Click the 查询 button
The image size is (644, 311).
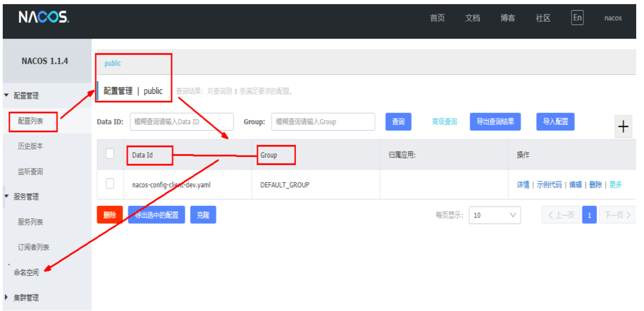point(398,122)
